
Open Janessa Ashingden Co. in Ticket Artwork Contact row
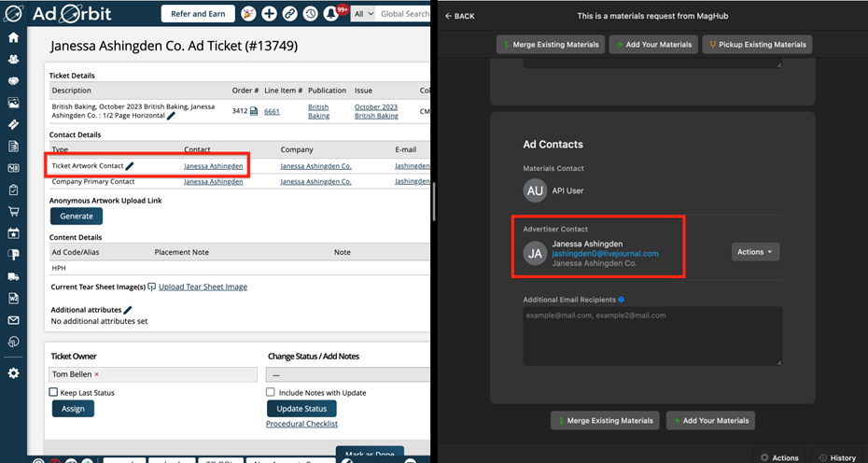(x=315, y=166)
